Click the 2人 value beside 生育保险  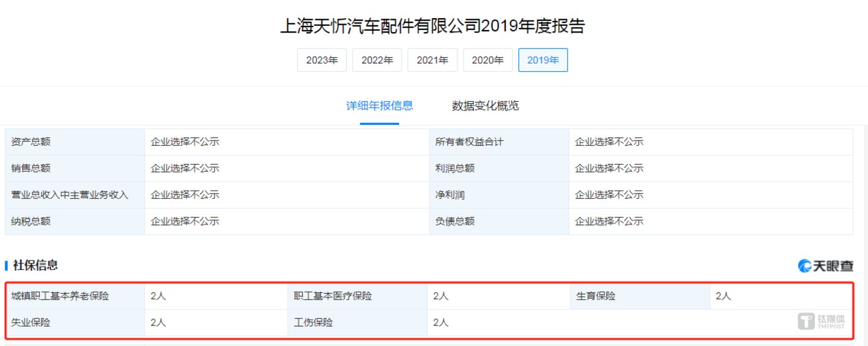[723, 296]
